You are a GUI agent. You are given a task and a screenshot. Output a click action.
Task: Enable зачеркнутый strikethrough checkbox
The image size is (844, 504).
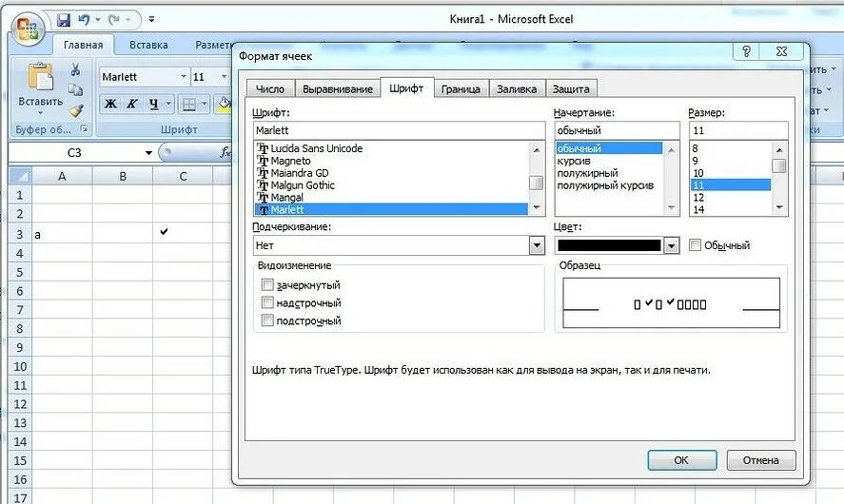267,284
